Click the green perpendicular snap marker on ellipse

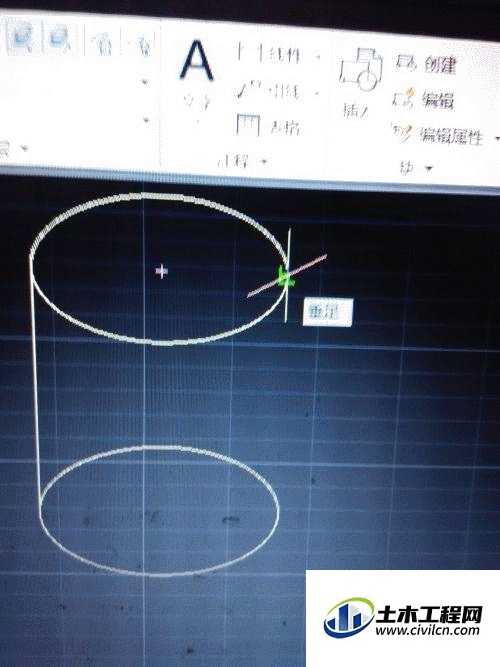tap(285, 276)
